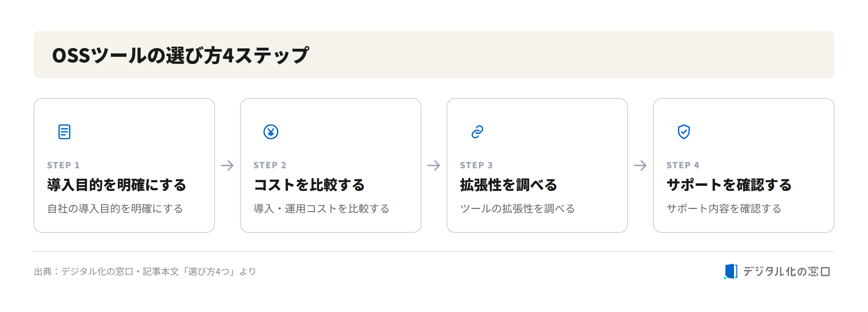The image size is (868, 312).
Task: Select the 拡張性を調べる heading
Action: 509,185
